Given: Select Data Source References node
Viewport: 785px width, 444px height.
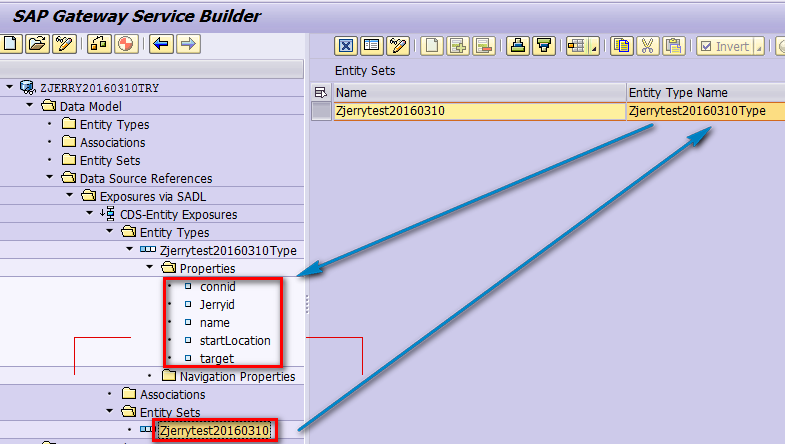Looking at the screenshot, I should click(x=146, y=179).
